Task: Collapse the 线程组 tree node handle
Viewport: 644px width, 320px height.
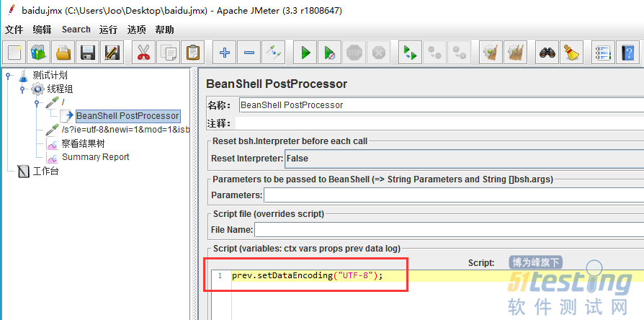Action: pos(22,89)
